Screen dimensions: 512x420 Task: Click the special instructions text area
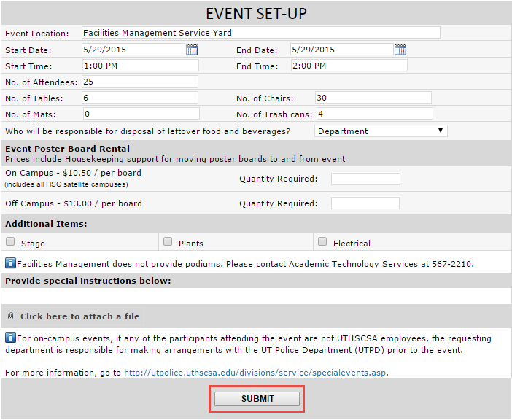255,296
